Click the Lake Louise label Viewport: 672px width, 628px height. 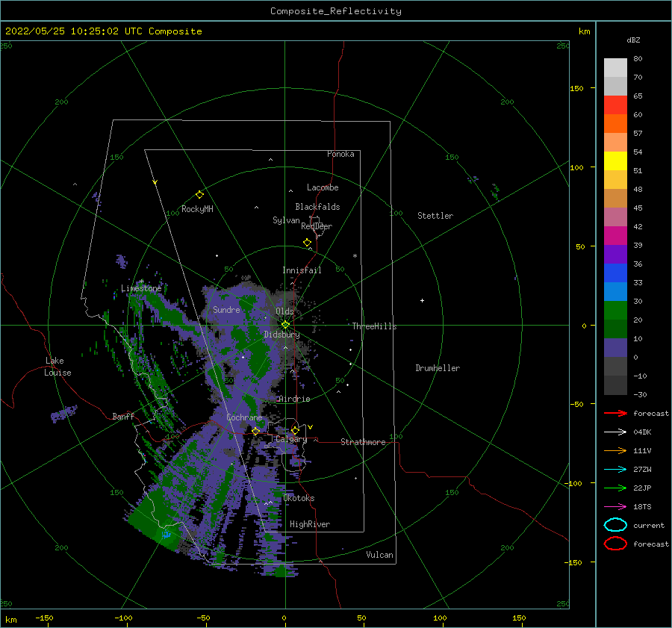point(57,367)
